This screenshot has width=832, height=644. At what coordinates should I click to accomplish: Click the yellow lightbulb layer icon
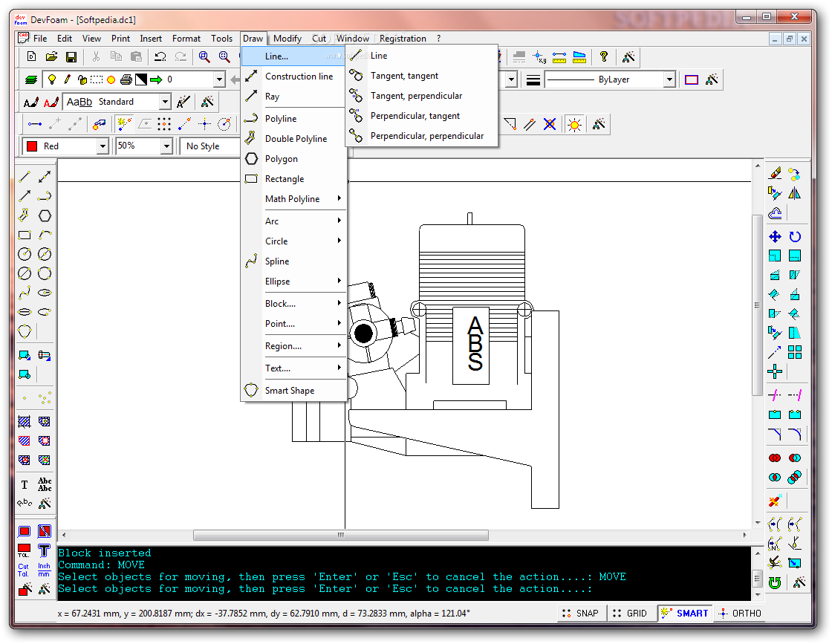pos(52,79)
